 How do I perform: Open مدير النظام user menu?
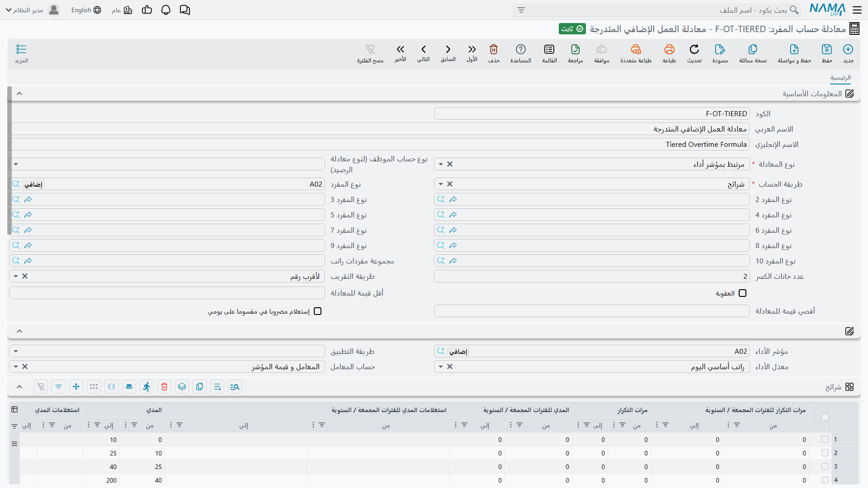coord(33,10)
